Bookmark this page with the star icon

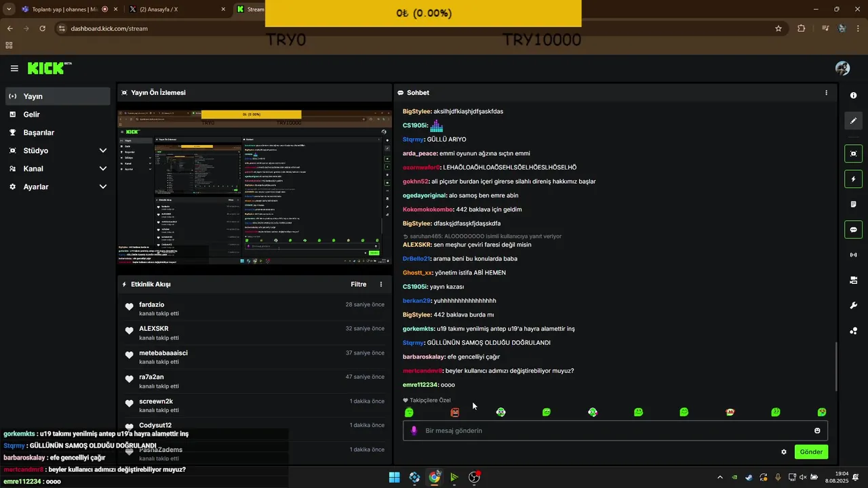pos(778,28)
